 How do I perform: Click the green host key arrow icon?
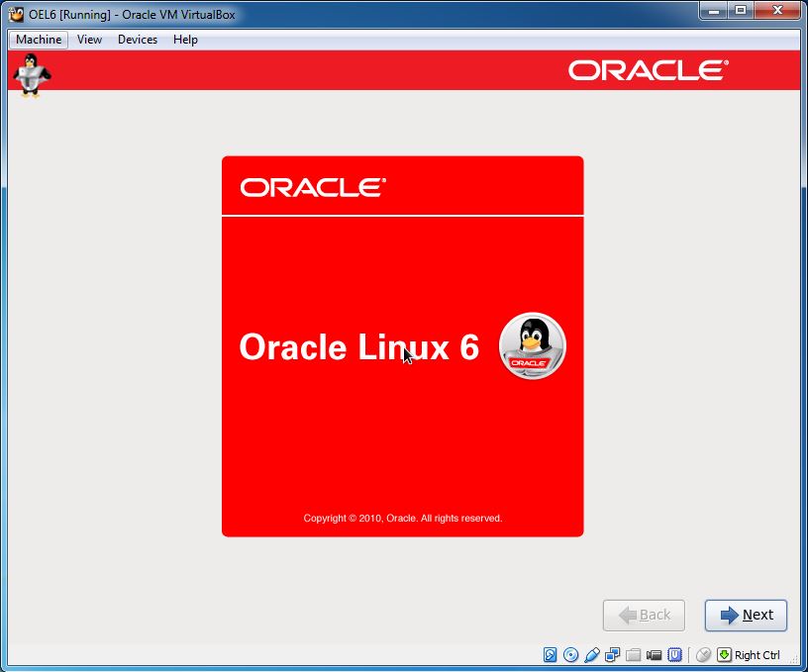click(x=724, y=654)
